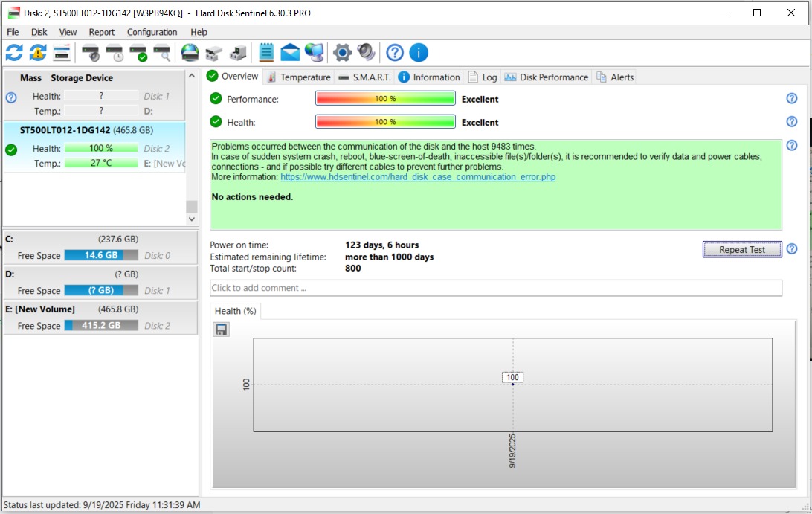Image resolution: width=812 pixels, height=514 pixels.
Task: Select the Mass Storage Device entry
Action: [94, 94]
